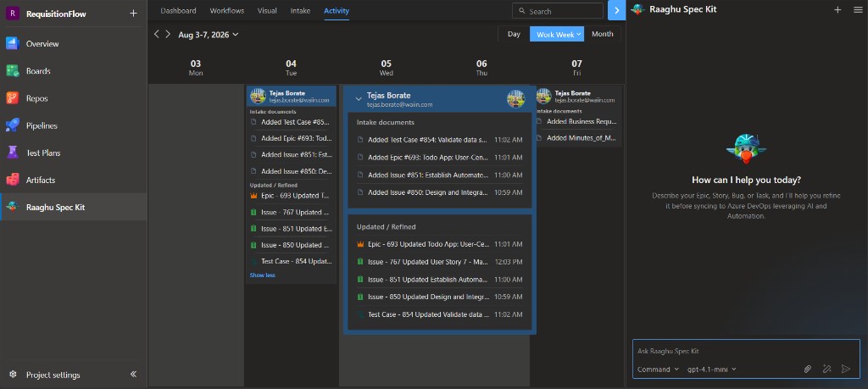Collapse the expanded Tejas Borate card chevron
The image size is (868, 389).
359,99
